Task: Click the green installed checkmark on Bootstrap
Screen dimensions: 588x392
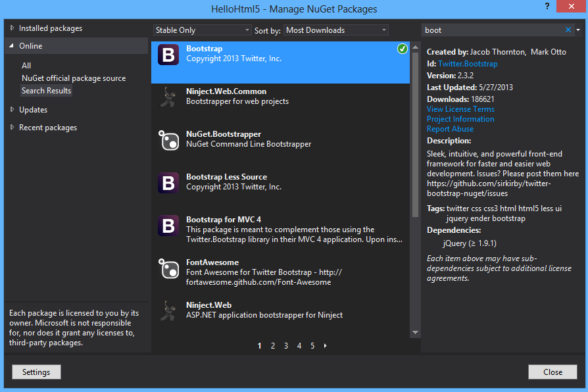Action: (x=402, y=49)
